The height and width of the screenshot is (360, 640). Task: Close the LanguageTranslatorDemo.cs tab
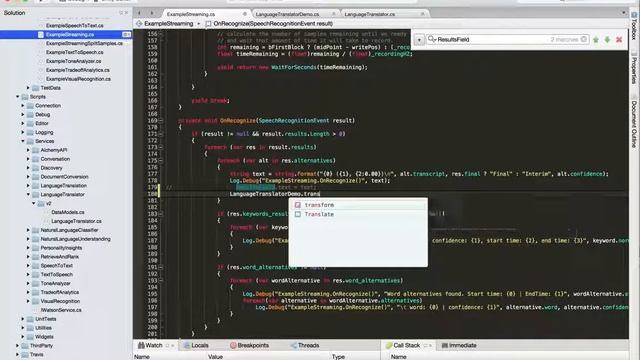(334, 14)
